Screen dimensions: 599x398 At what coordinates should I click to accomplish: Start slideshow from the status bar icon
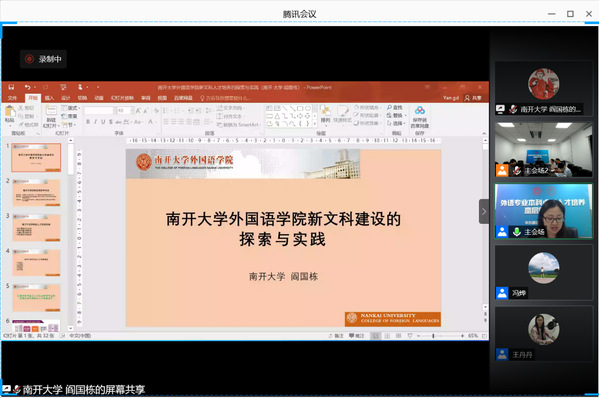tap(410, 336)
